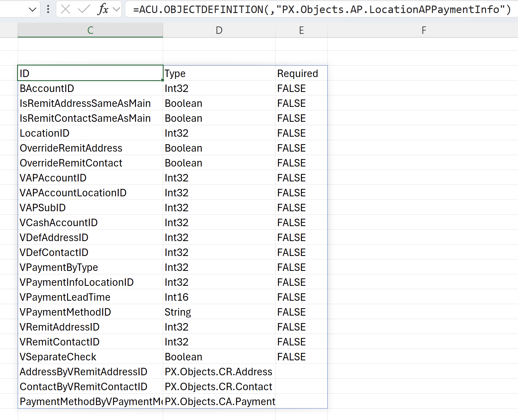
Task: Open the Insert Function fx button
Action: tap(102, 9)
